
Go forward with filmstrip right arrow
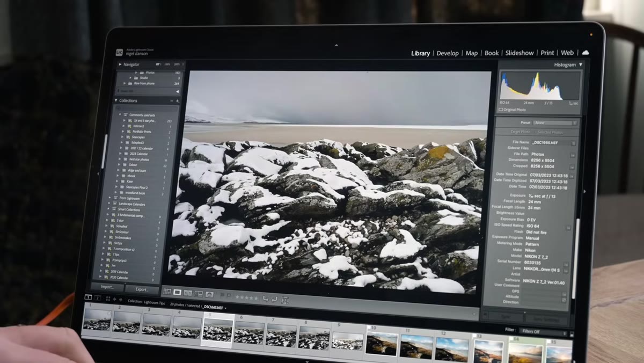pyautogui.click(x=120, y=300)
